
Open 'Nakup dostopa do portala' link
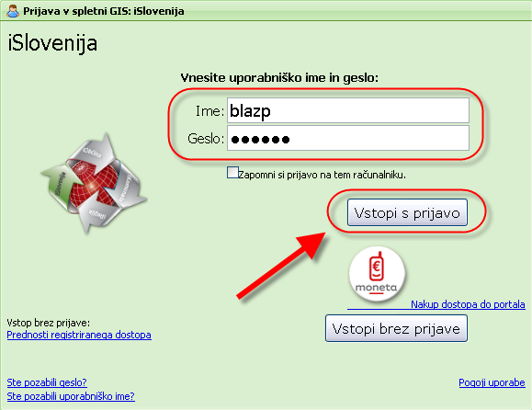click(468, 304)
